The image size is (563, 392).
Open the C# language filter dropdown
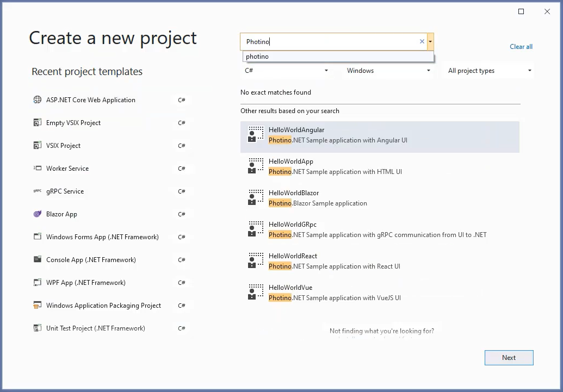click(x=286, y=71)
